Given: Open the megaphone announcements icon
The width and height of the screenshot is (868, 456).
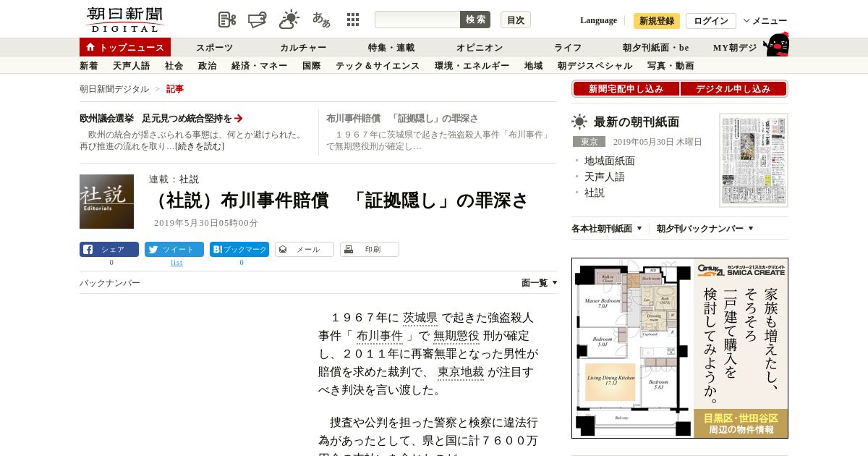Looking at the screenshot, I should coord(258,20).
